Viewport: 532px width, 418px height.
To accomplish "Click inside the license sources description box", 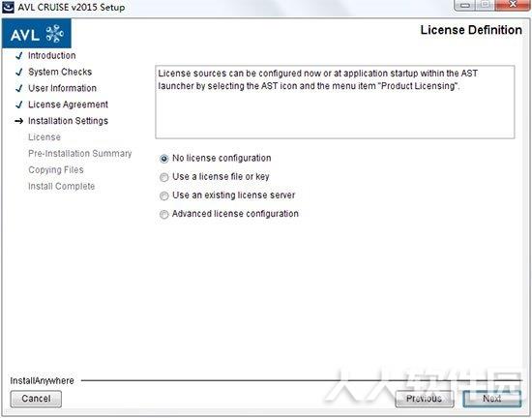I will [335, 103].
